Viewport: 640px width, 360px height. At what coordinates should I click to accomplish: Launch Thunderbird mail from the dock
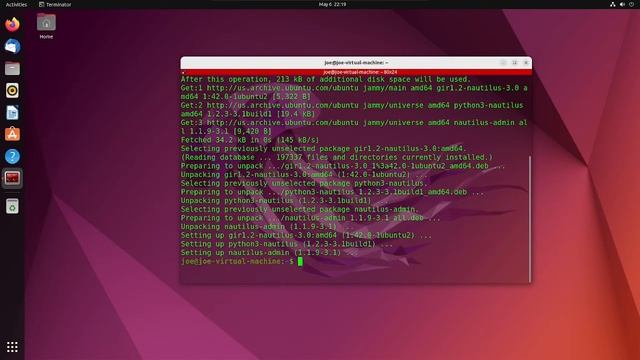click(x=12, y=47)
